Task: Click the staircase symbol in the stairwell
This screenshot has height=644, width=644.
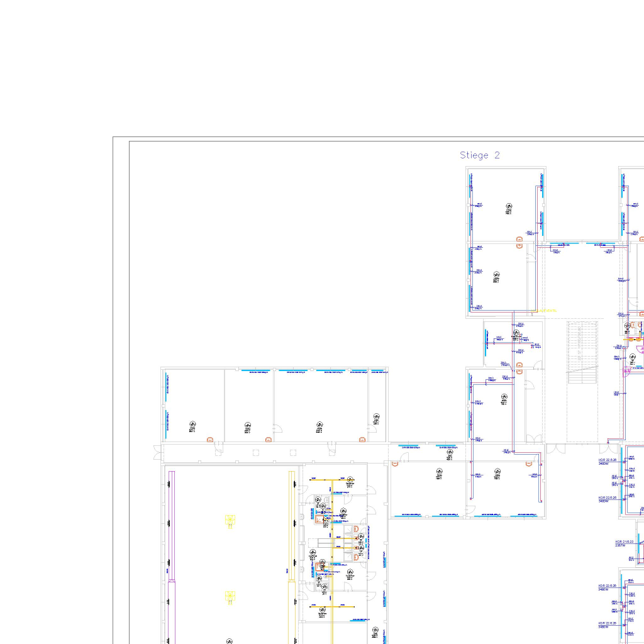Action: [582, 352]
